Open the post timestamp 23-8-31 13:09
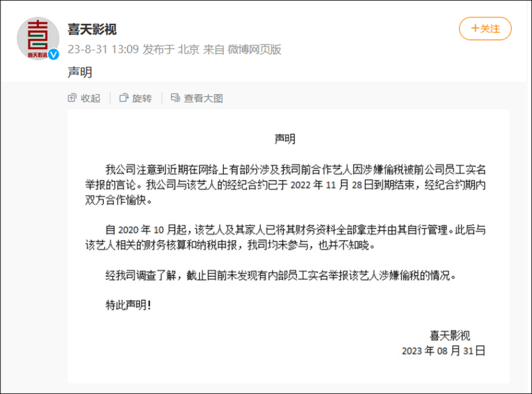 [103, 49]
